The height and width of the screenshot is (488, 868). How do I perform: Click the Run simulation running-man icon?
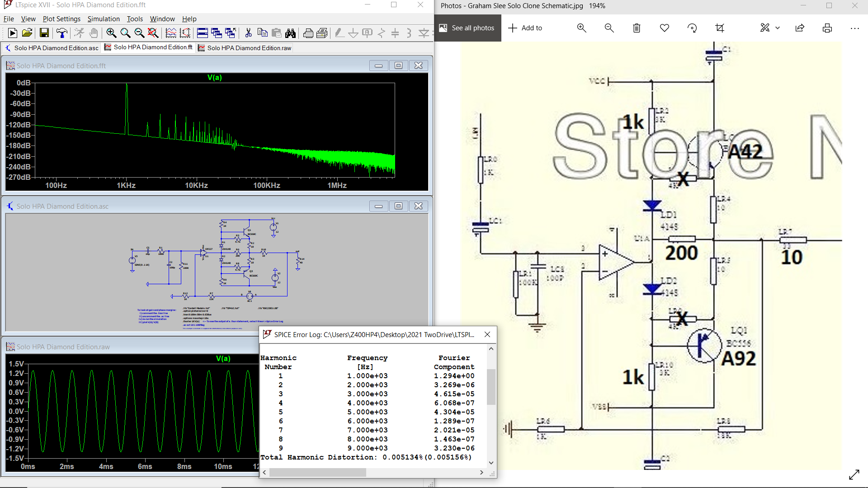(x=79, y=33)
